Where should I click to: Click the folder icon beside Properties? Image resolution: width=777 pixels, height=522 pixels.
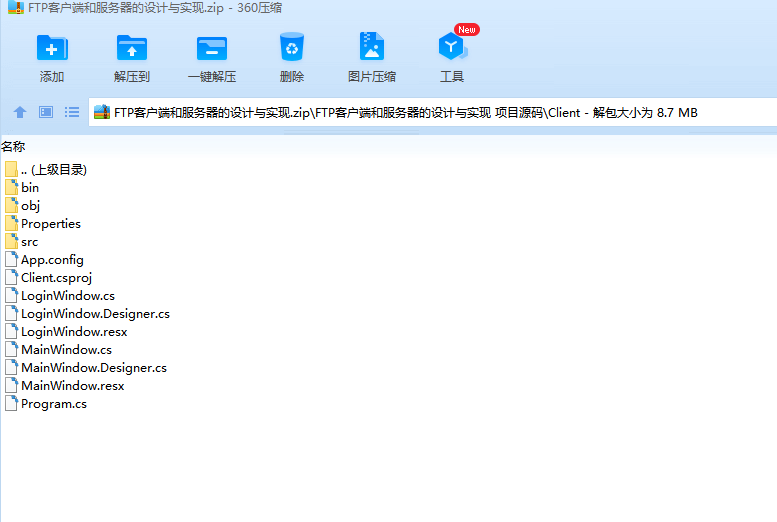pyautogui.click(x=11, y=224)
